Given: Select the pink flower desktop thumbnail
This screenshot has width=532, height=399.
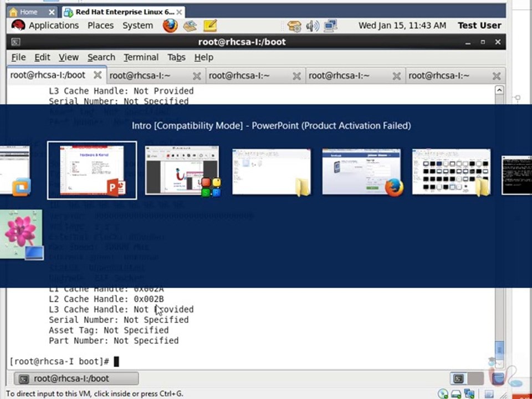Looking at the screenshot, I should click(x=22, y=234).
